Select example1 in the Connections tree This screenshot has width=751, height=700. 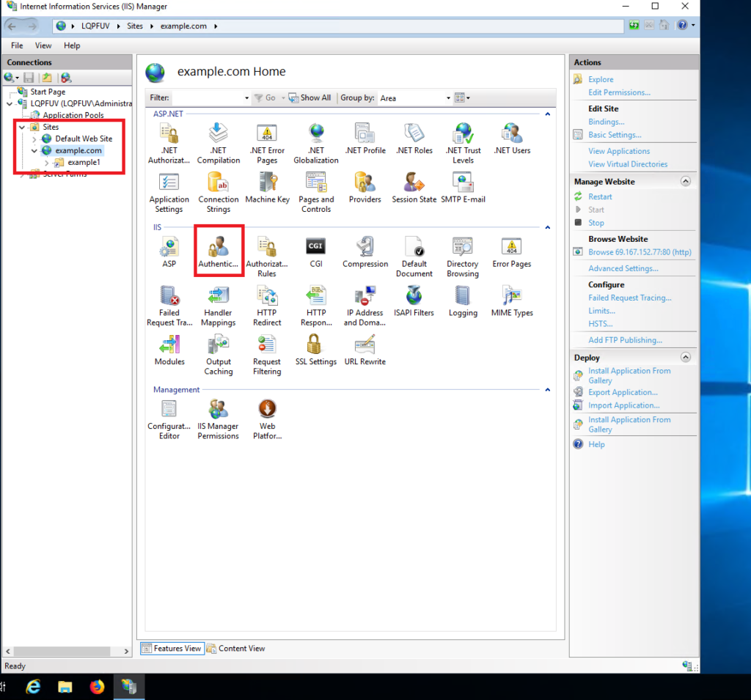tap(84, 162)
